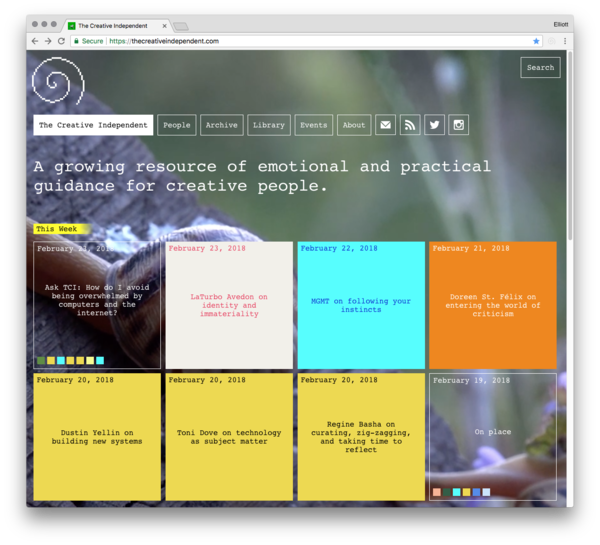This screenshot has width=600, height=545.
Task: Open the RSS feed icon
Action: 410,125
